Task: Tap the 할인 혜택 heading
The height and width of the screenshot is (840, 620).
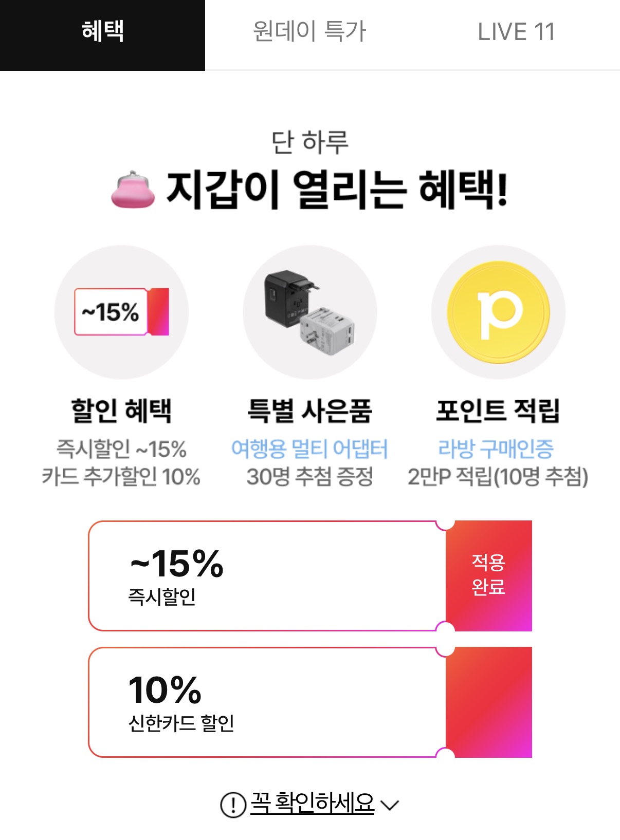Action: coord(121,411)
